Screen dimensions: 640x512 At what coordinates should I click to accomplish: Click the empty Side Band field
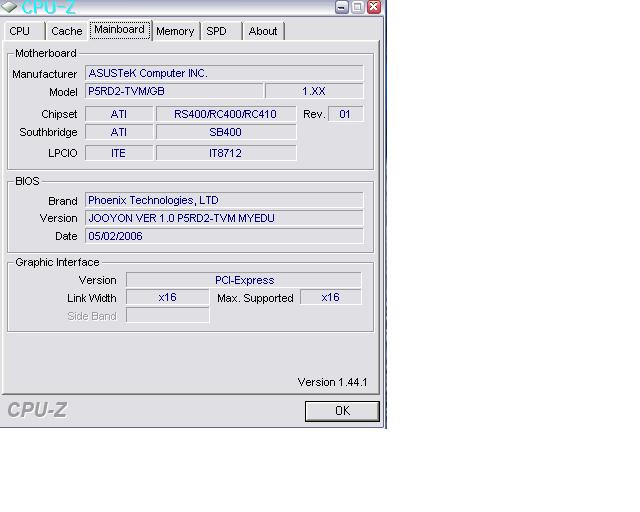tap(167, 315)
